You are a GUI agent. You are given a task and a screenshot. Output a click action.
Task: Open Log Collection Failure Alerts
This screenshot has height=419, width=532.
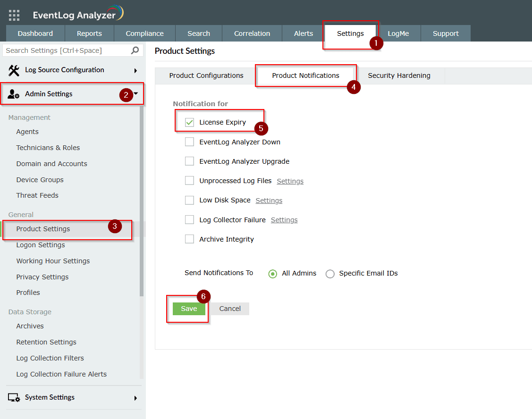61,374
